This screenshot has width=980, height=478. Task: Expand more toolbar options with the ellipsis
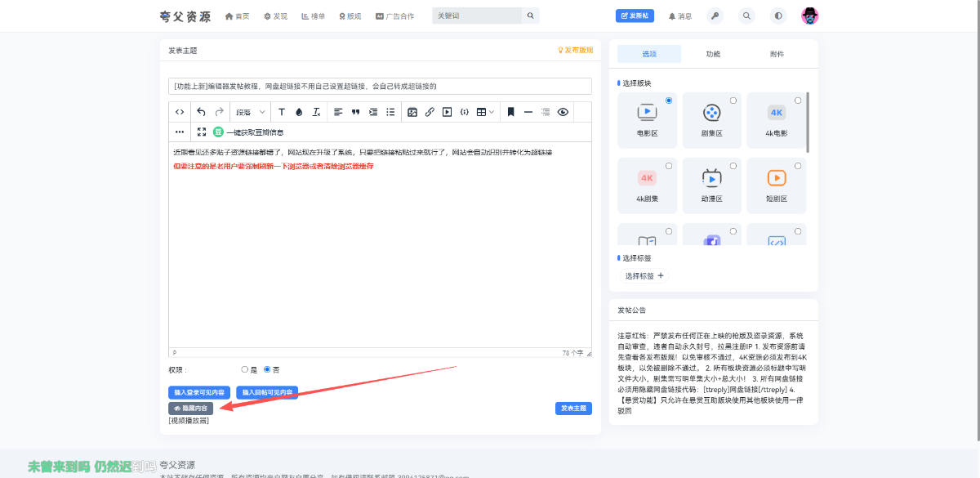click(180, 132)
